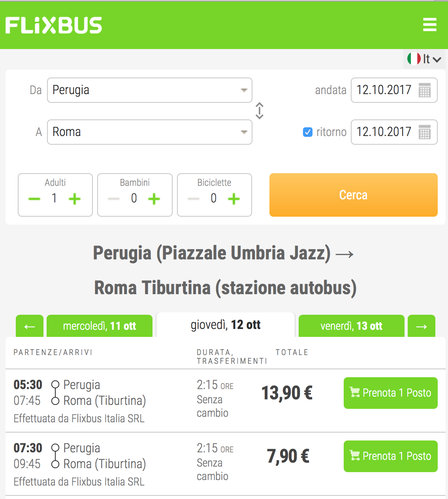The image size is (448, 499).
Task: Open the hamburger menu
Action: point(429,25)
